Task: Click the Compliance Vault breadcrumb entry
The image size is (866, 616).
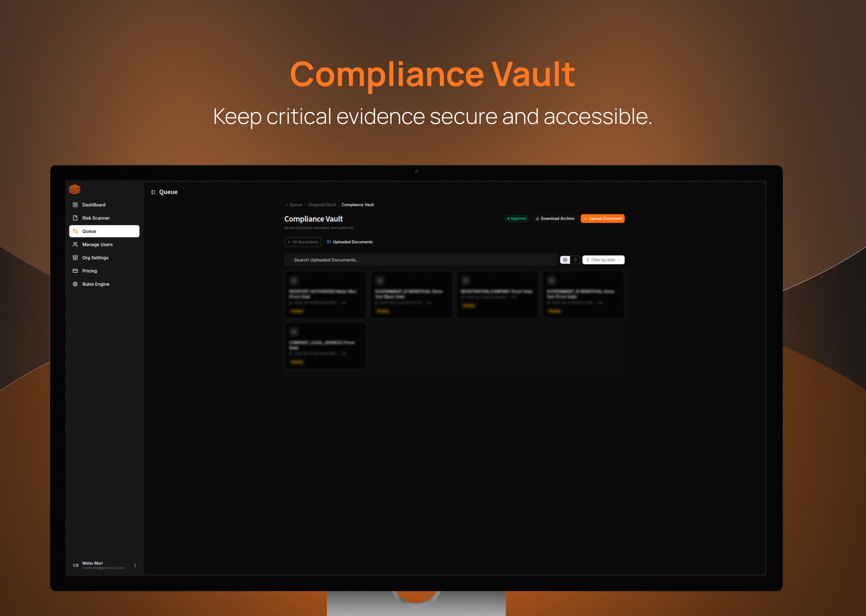Action: tap(358, 205)
